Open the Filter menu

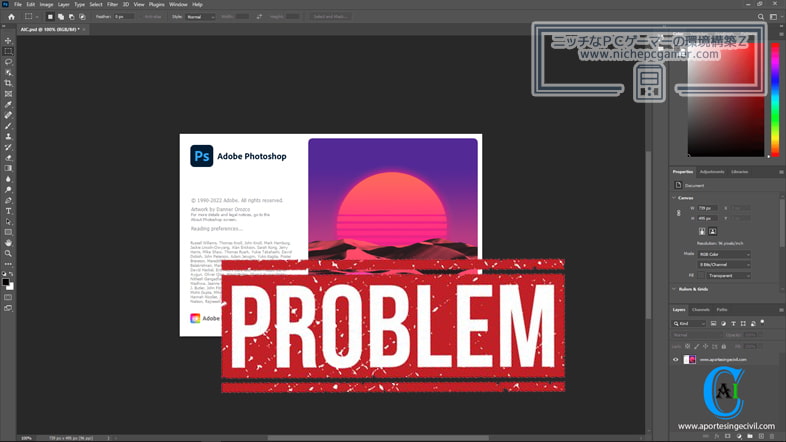click(112, 5)
